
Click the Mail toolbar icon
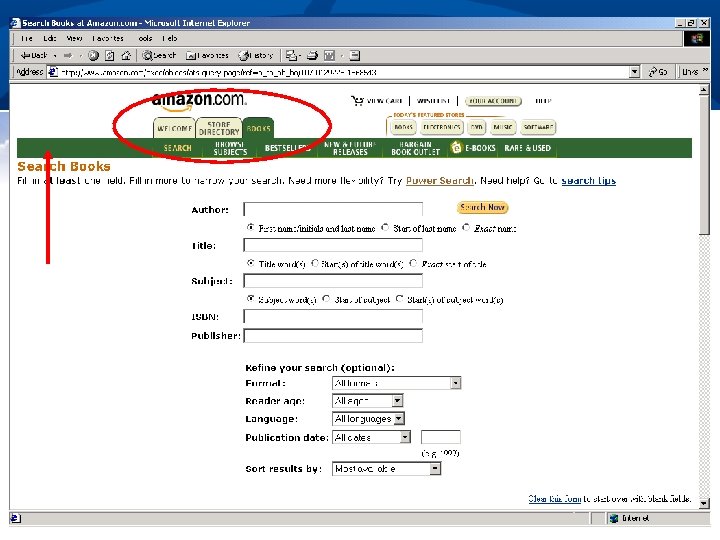(x=291, y=56)
